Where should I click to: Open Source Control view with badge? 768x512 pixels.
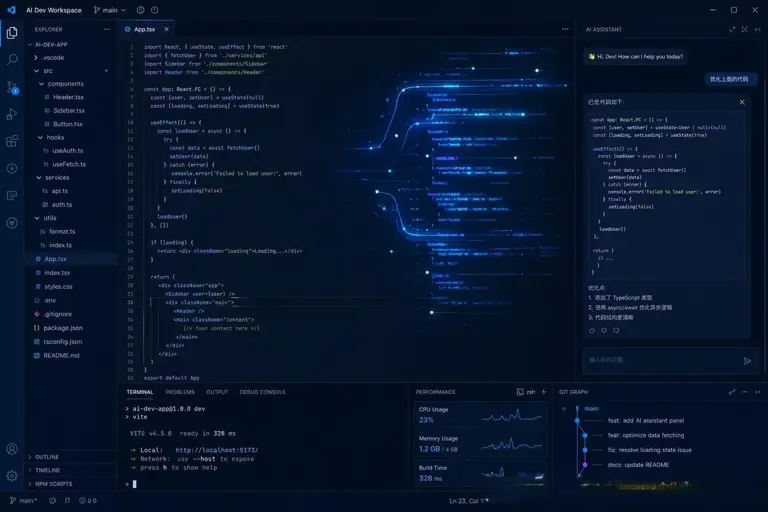[12, 87]
